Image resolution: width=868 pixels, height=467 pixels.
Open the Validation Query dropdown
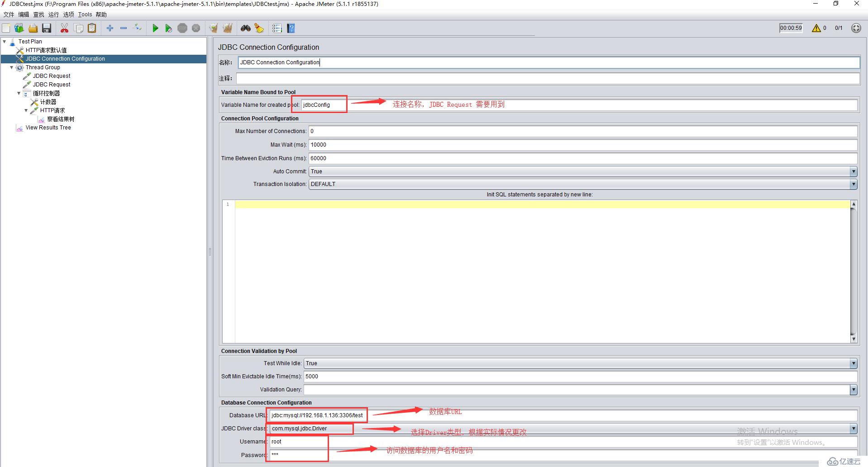click(x=853, y=390)
